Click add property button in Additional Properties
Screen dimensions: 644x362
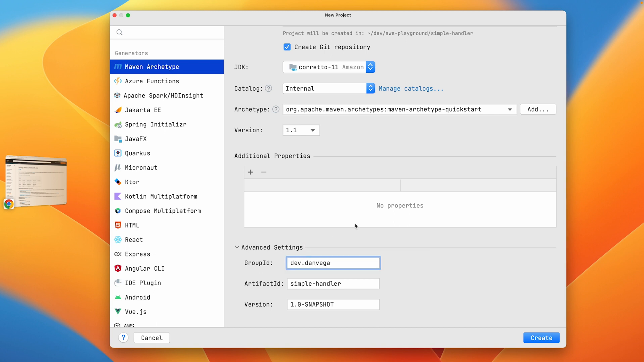[x=251, y=172]
